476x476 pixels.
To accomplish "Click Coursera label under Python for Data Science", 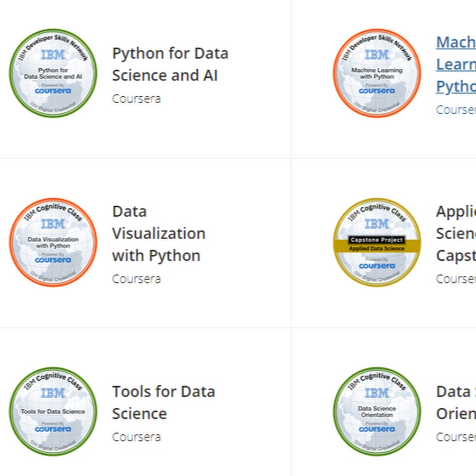I will coord(136,98).
